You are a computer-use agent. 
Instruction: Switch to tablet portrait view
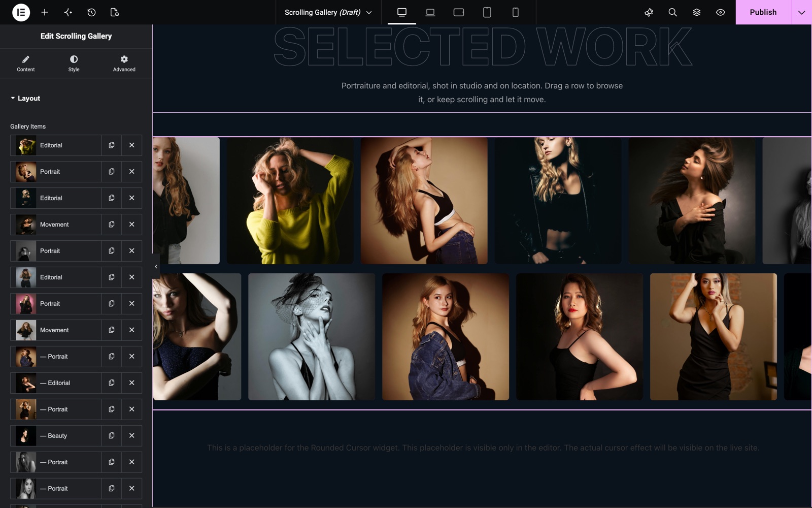[x=487, y=12]
